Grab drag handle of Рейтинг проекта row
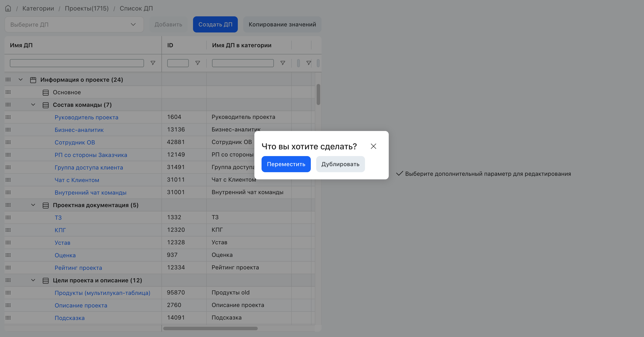 click(8, 268)
